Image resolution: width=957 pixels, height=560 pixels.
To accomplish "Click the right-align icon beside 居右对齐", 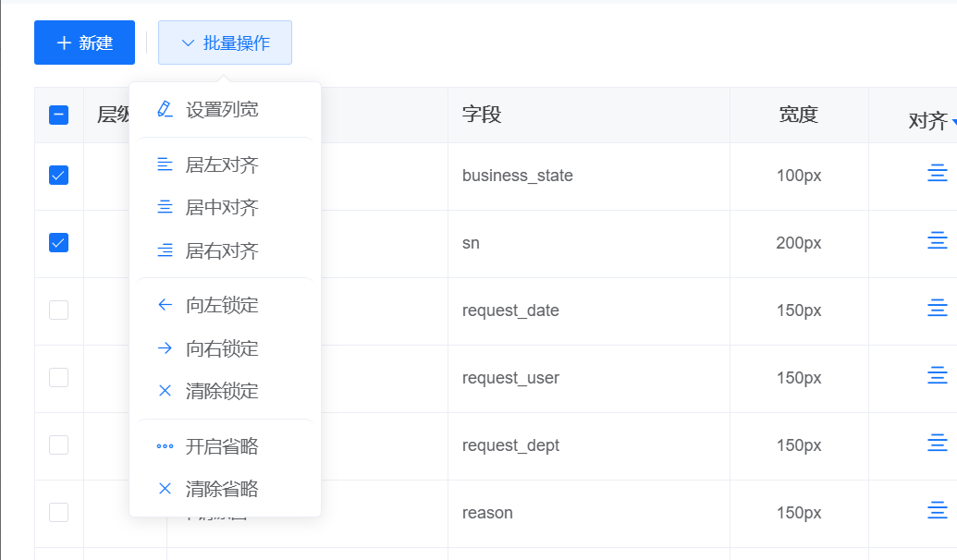I will [165, 250].
